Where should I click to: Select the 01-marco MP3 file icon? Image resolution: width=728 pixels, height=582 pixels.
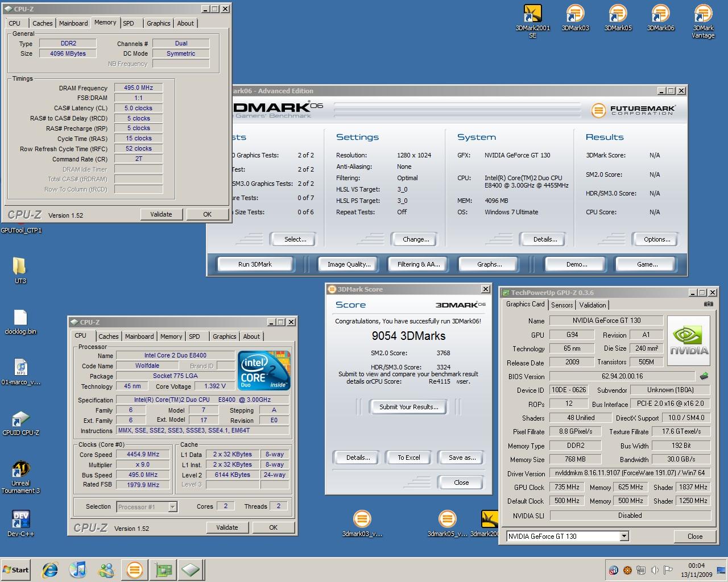(20, 372)
